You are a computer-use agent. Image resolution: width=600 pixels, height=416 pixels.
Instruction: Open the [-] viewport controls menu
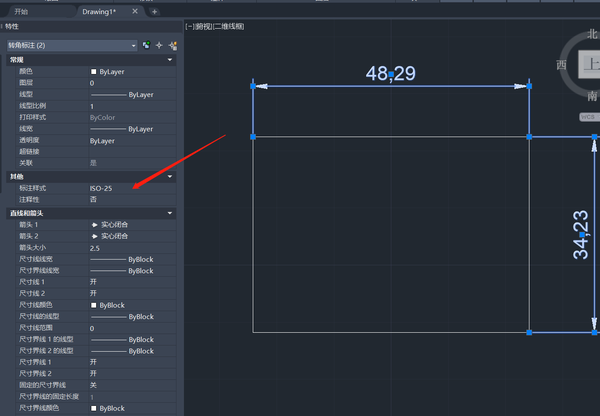tap(189, 26)
